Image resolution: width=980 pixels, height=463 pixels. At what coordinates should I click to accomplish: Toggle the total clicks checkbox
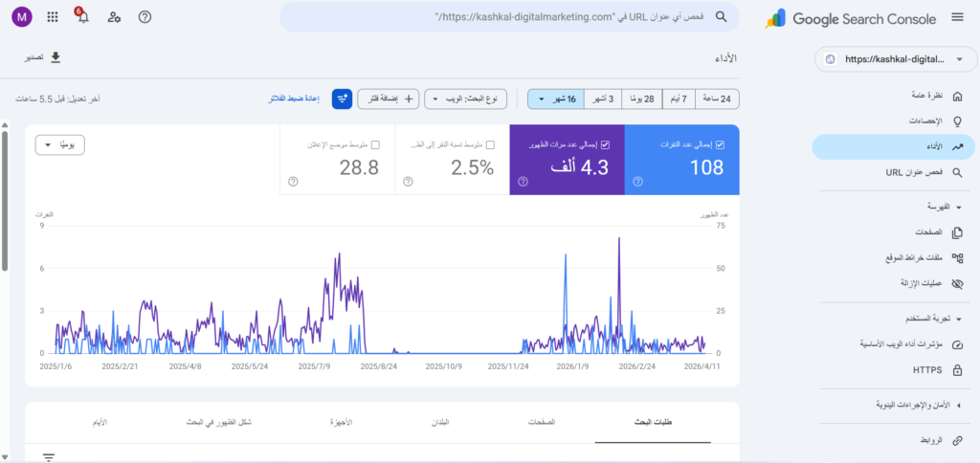(720, 144)
